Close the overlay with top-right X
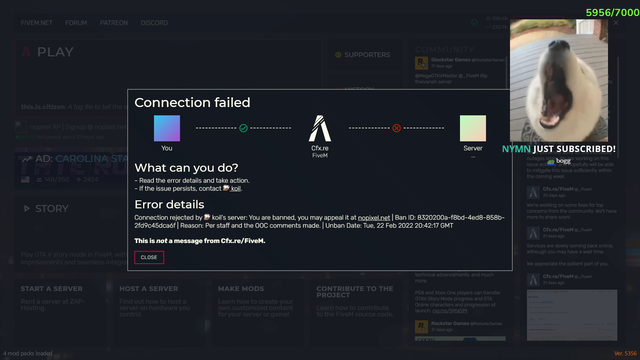 (x=616, y=23)
